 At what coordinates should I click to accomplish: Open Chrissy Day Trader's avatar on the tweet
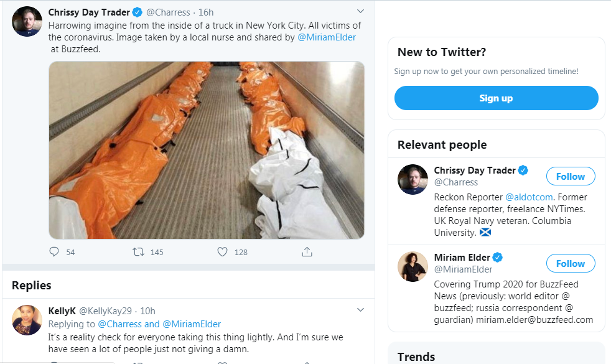[x=27, y=22]
